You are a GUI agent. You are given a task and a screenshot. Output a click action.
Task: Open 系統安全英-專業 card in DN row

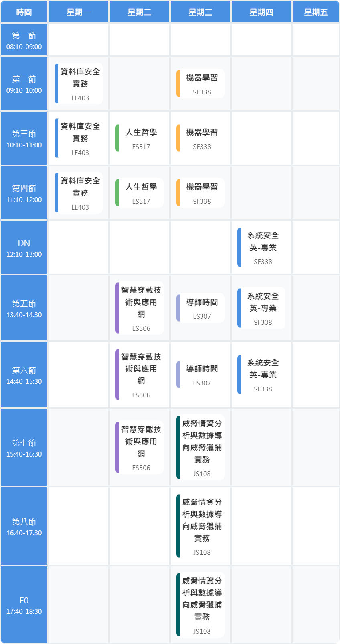coord(262,248)
